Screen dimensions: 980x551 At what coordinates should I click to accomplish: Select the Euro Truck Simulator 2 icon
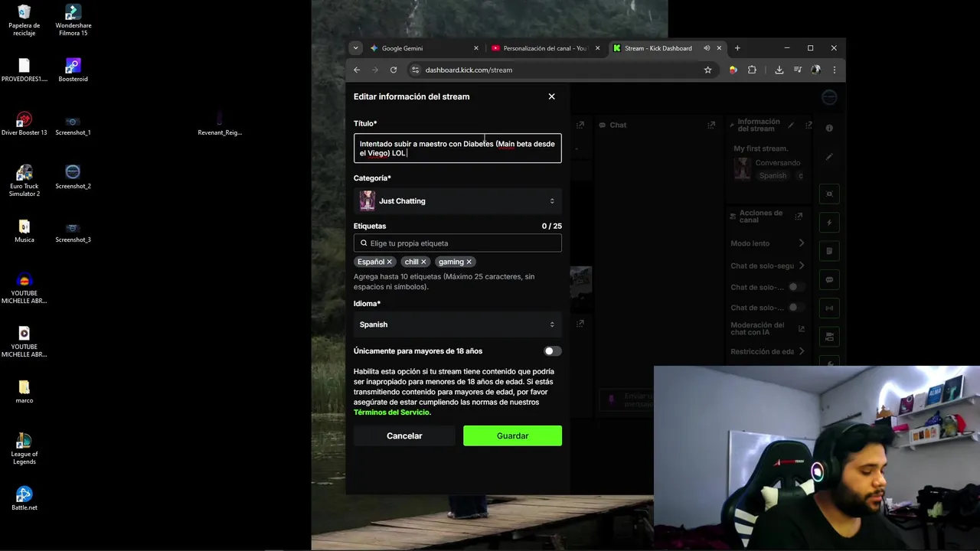point(24,181)
